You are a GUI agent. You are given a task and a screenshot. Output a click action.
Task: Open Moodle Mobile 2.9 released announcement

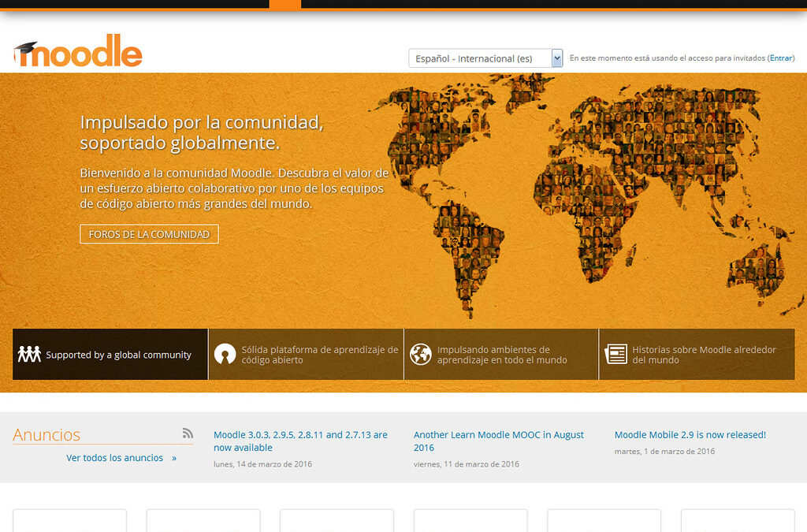(x=690, y=435)
